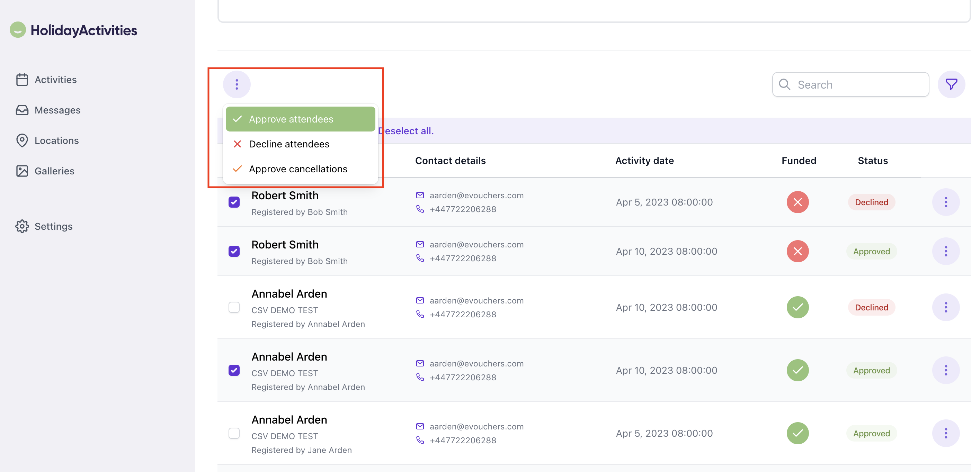Screen dimensions: 980x472
Task: Open Galleries image icon in sidebar
Action: point(22,171)
